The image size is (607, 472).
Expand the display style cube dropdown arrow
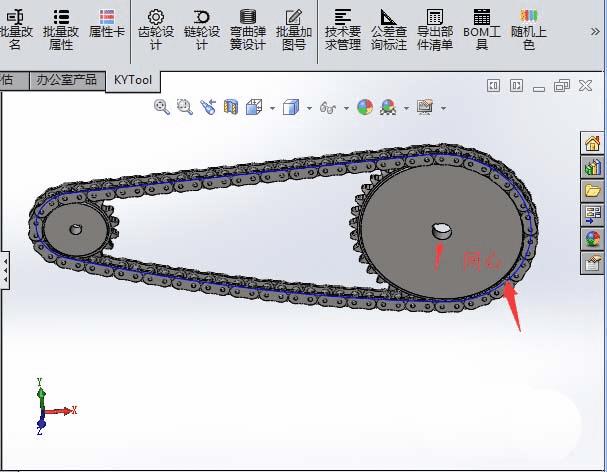(x=310, y=108)
